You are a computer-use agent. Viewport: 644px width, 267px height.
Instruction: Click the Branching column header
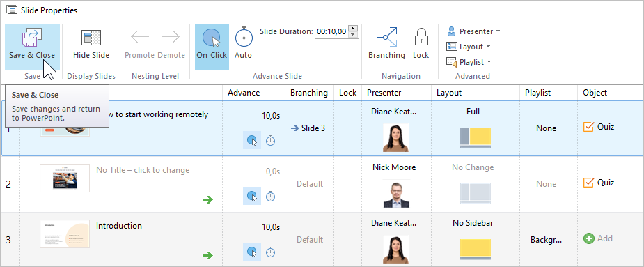click(309, 93)
